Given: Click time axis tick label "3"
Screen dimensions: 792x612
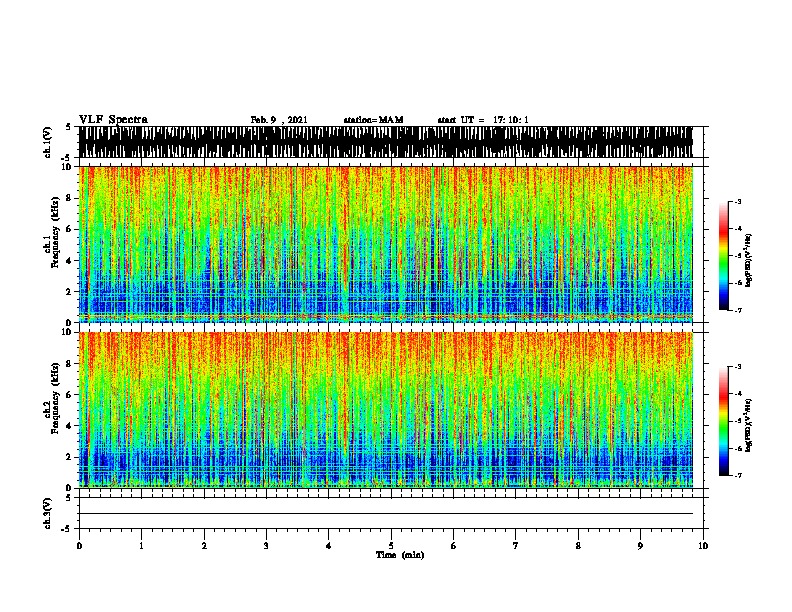Looking at the screenshot, I should tap(266, 546).
